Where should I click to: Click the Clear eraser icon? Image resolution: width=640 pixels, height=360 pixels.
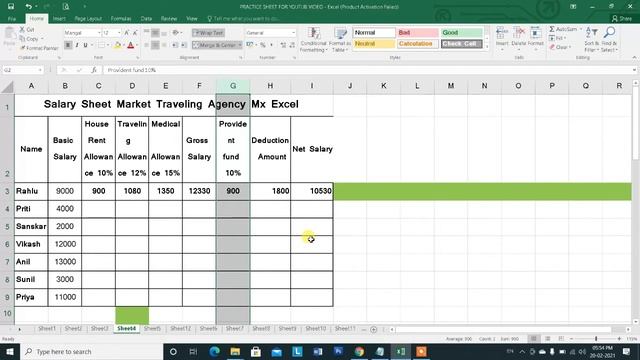(552, 47)
